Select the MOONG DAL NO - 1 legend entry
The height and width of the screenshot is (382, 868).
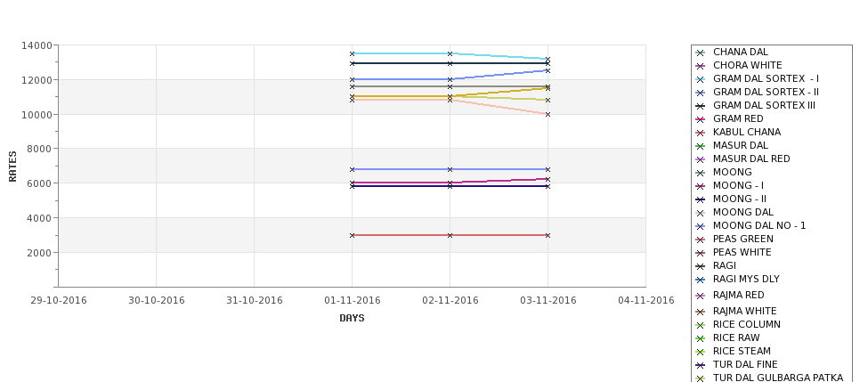point(759,225)
